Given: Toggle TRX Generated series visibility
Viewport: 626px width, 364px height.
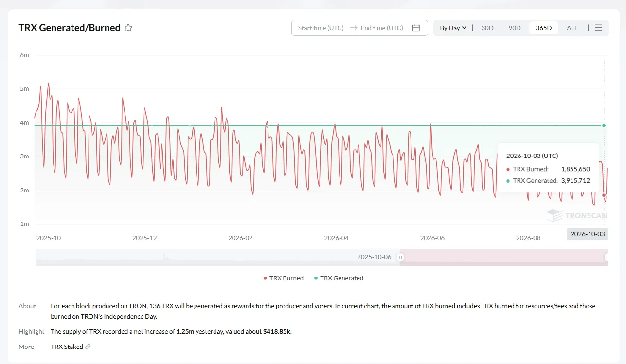Looking at the screenshot, I should click(x=339, y=278).
